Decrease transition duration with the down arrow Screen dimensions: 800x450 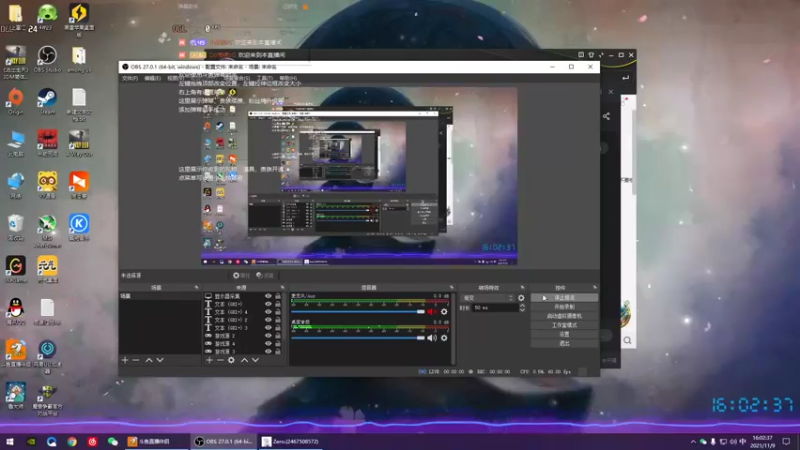pos(522,310)
